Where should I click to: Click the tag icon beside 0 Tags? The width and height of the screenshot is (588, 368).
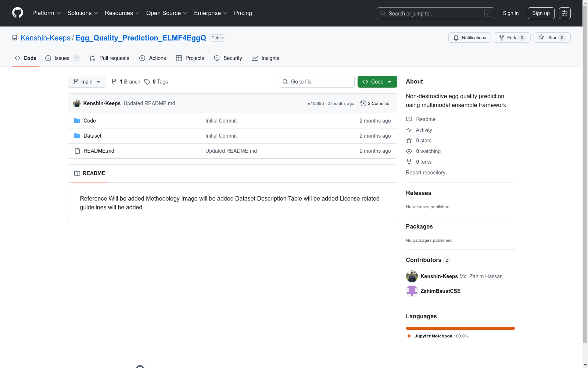(147, 82)
